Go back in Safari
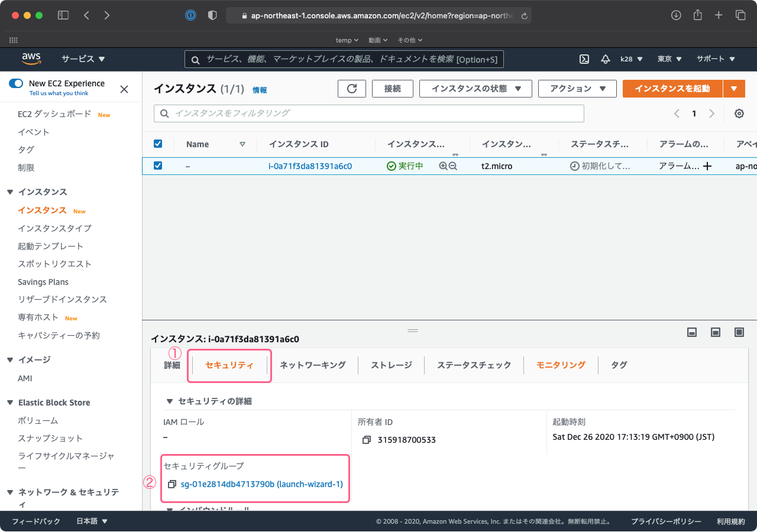This screenshot has width=757, height=532. click(x=86, y=15)
